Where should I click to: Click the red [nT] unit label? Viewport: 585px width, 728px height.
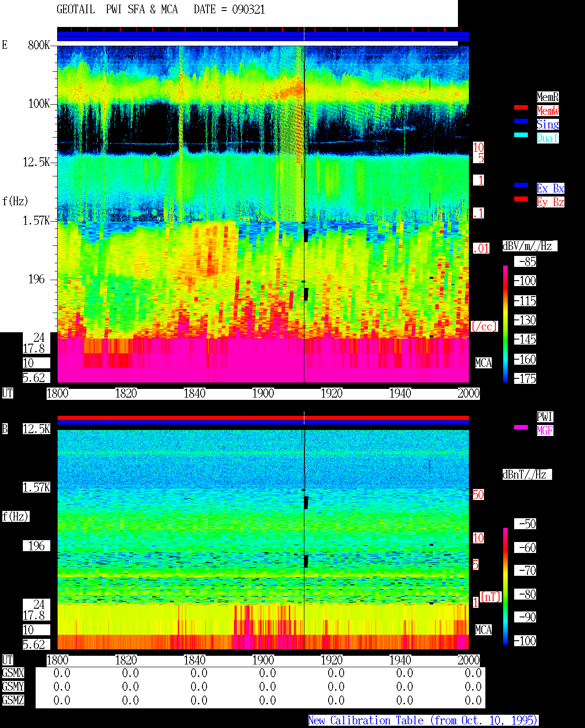point(491,597)
